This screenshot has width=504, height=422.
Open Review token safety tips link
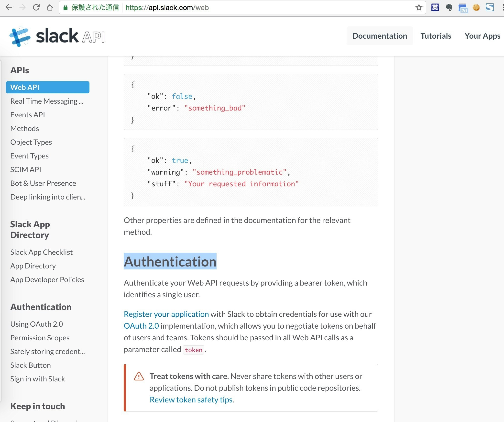pos(191,400)
